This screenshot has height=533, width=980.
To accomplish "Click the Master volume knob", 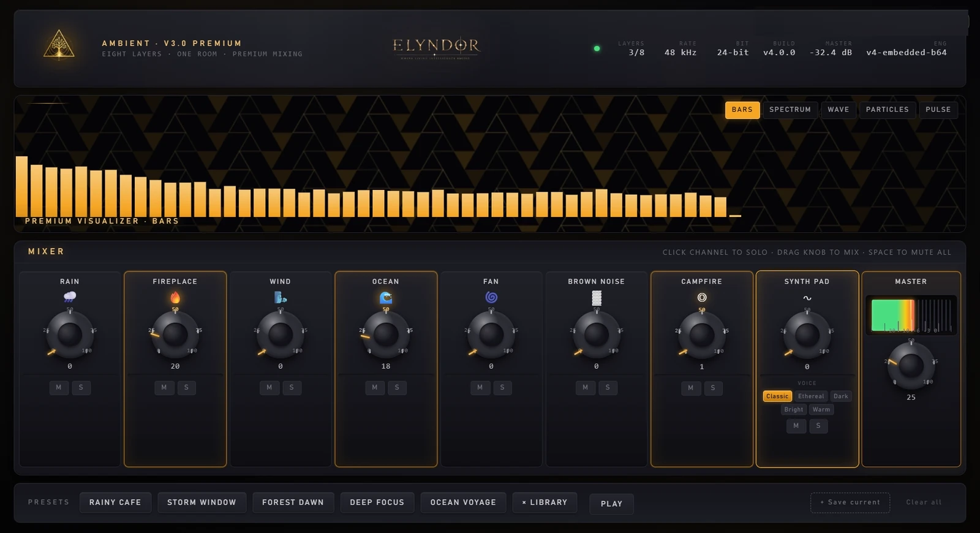I will [x=911, y=366].
